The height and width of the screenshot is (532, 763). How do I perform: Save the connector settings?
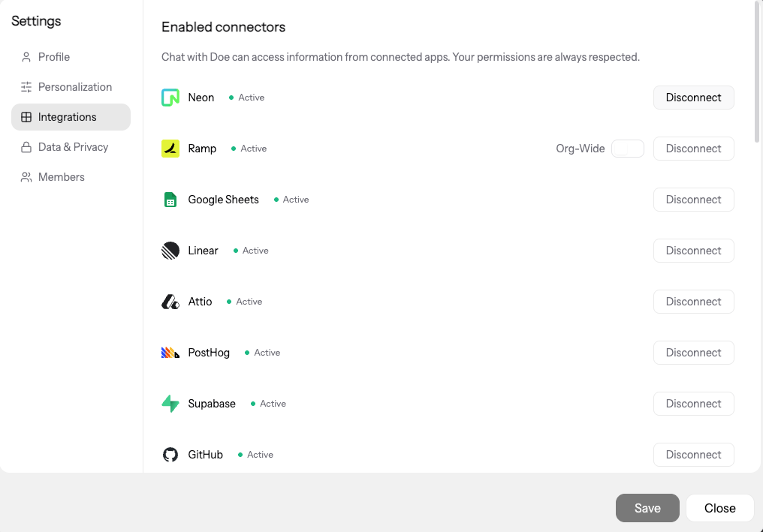tap(647, 507)
